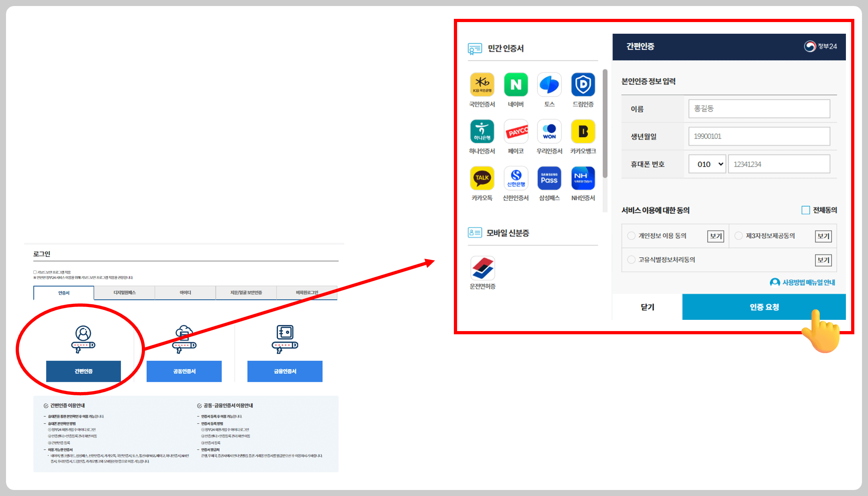Open the 아이디 login tab

tap(185, 293)
